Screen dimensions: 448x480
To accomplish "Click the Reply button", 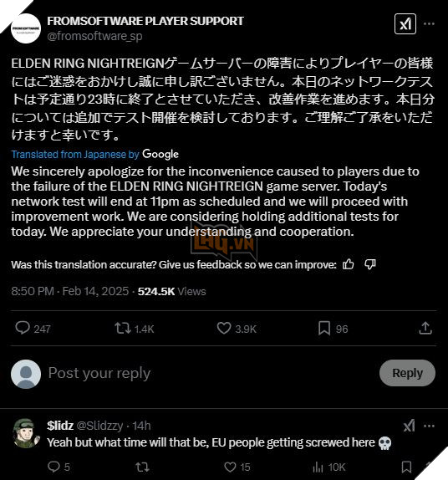I will point(407,373).
